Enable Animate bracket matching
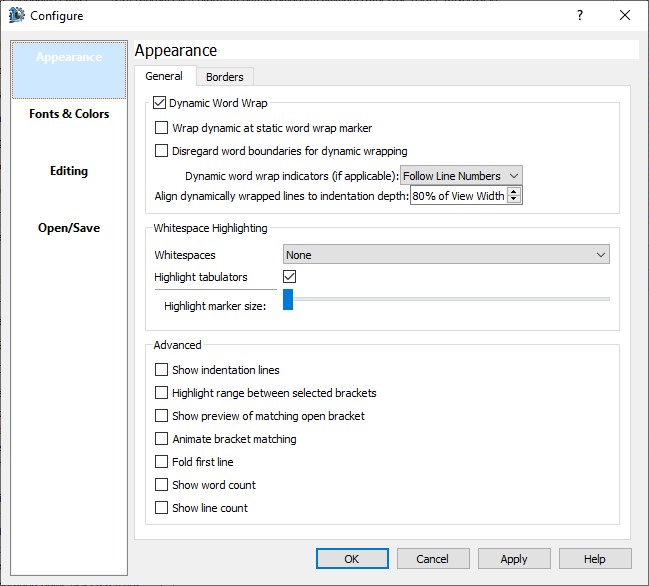The image size is (649, 586). 161,439
